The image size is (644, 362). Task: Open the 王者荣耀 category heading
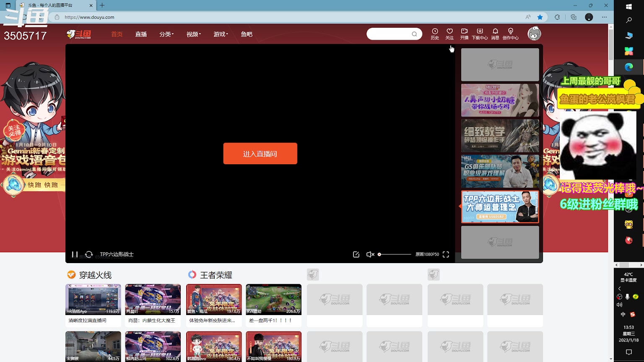[216, 275]
